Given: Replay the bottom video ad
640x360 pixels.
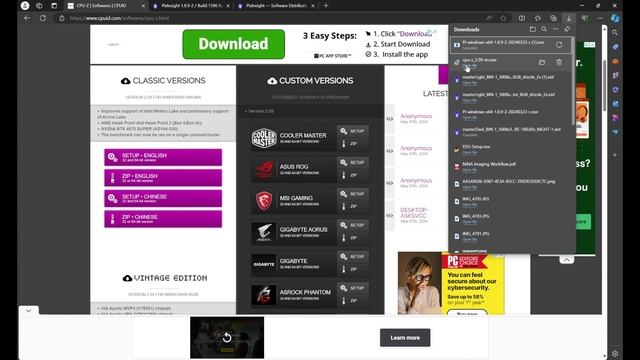Looking at the screenshot, I should [x=227, y=337].
